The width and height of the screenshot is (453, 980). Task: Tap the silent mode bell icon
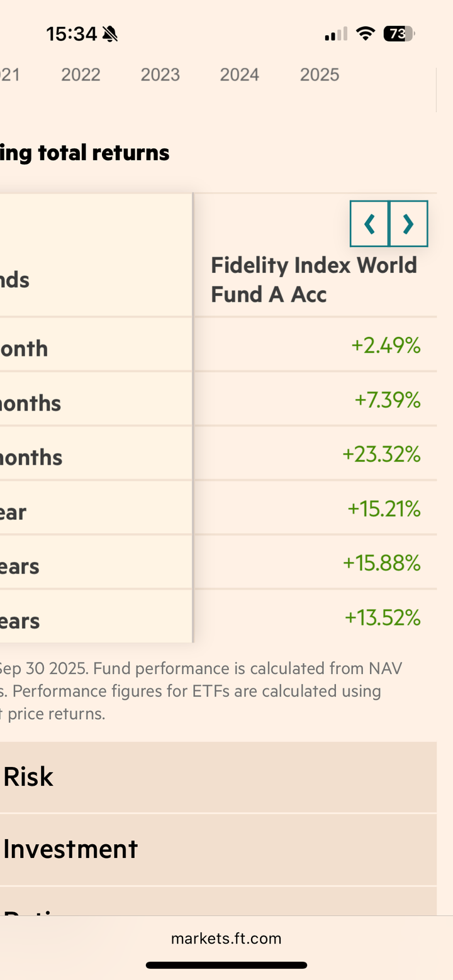click(110, 34)
